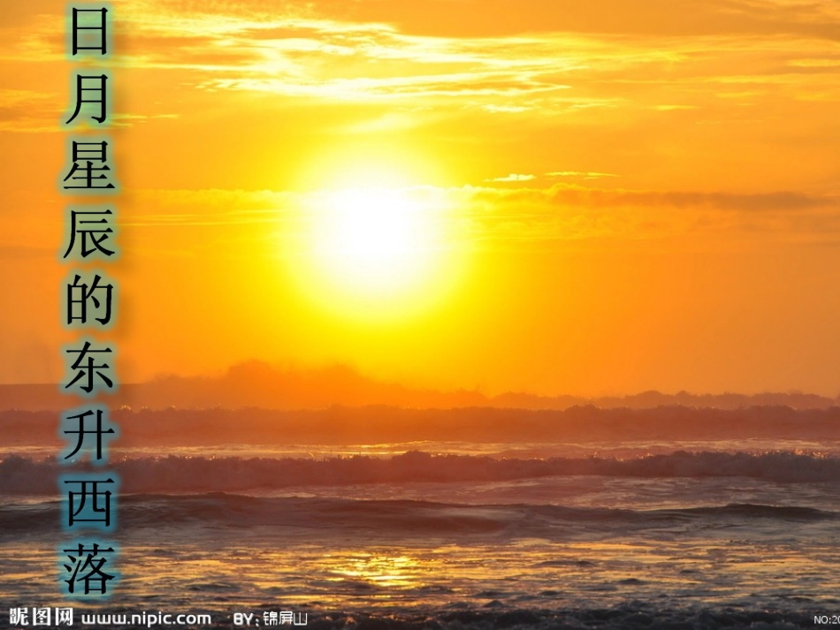Click the author credit BY: 锦屏山
Viewport: 840px width, 630px height.
tap(271, 619)
